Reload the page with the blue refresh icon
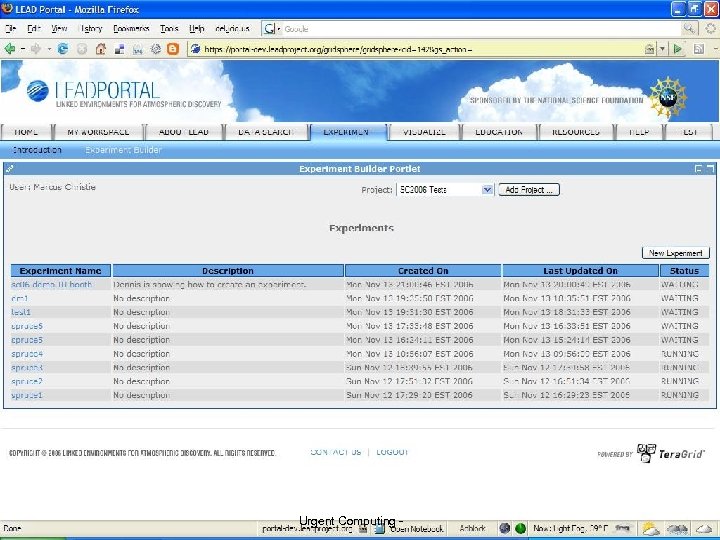 tap(62, 49)
